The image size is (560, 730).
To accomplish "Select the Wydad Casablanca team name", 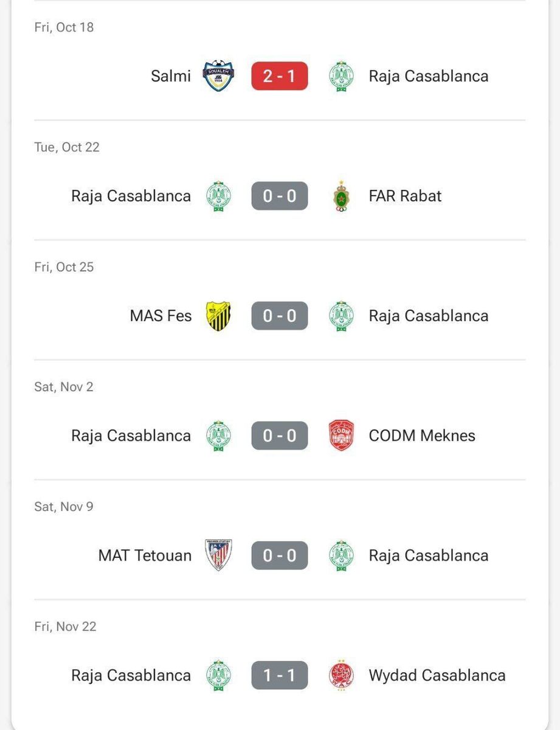I will pyautogui.click(x=437, y=675).
